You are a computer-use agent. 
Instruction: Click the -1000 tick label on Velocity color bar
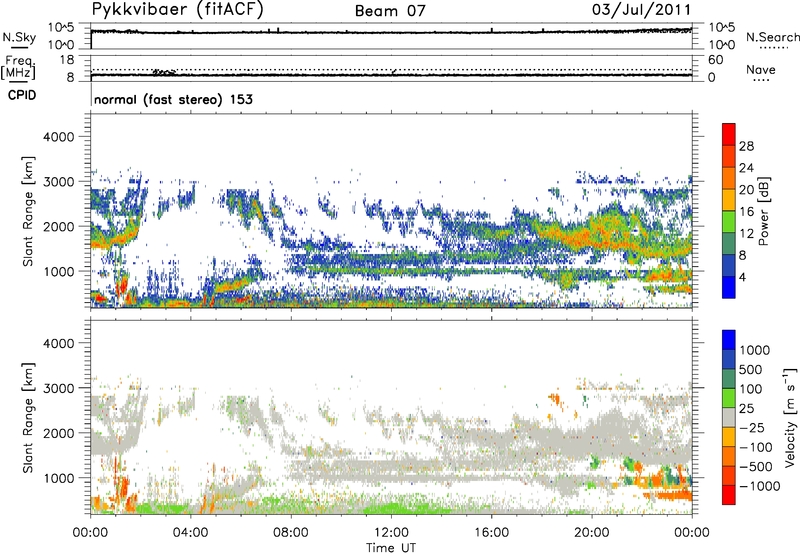click(x=760, y=486)
